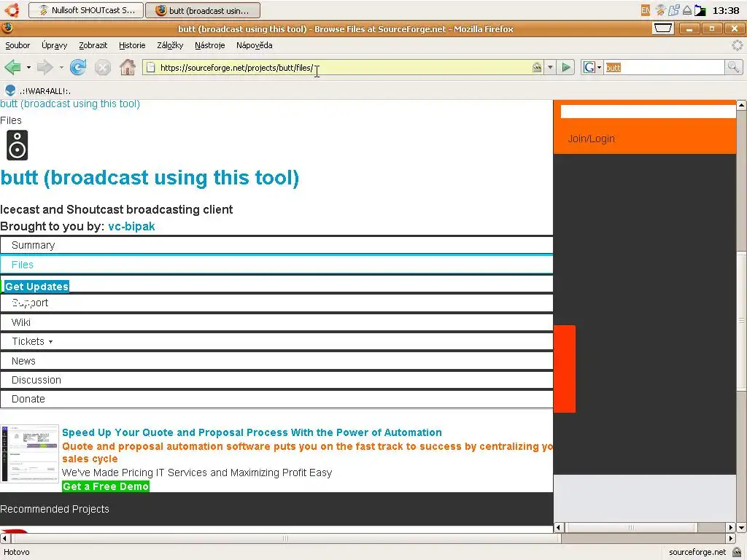The height and width of the screenshot is (560, 747).
Task: Click the Firefox activity throbber icon
Action: click(x=737, y=45)
